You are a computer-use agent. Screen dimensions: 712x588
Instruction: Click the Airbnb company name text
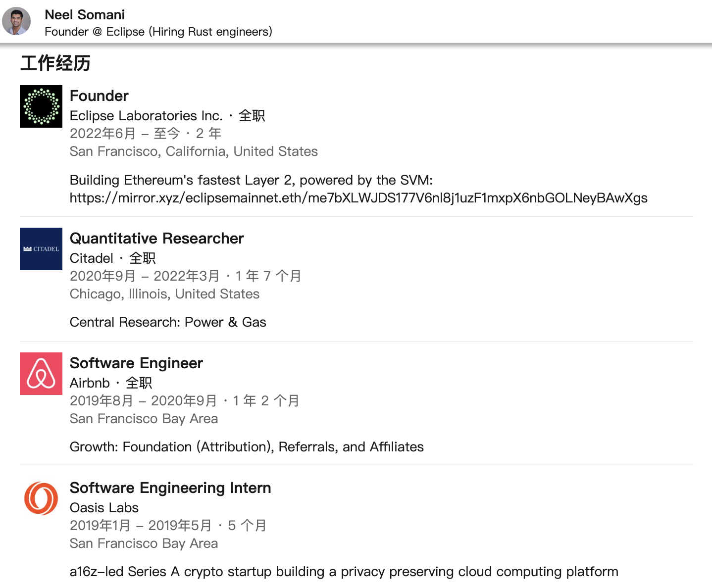(90, 383)
